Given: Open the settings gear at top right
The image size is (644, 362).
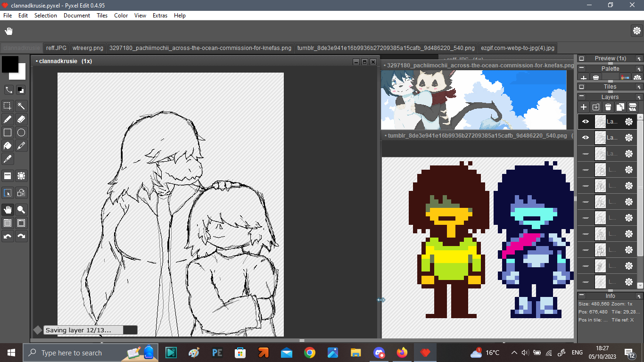Looking at the screenshot, I should point(637,31).
